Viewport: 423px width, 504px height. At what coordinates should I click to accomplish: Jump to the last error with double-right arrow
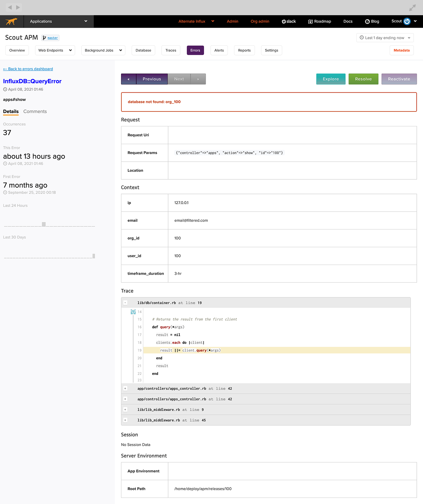[x=198, y=79]
